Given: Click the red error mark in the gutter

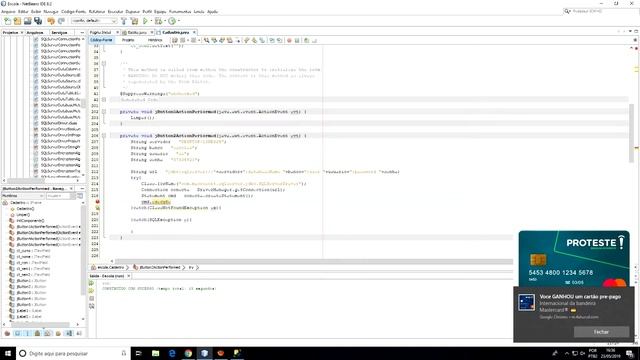Looking at the screenshot, I should [x=97, y=202].
